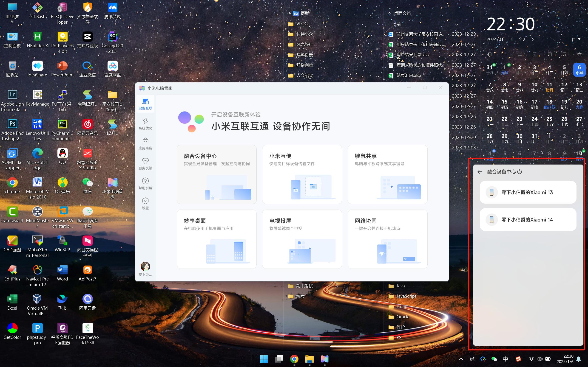Click the help icon beside 融合设备中心 title
The image size is (588, 367).
pyautogui.click(x=520, y=172)
